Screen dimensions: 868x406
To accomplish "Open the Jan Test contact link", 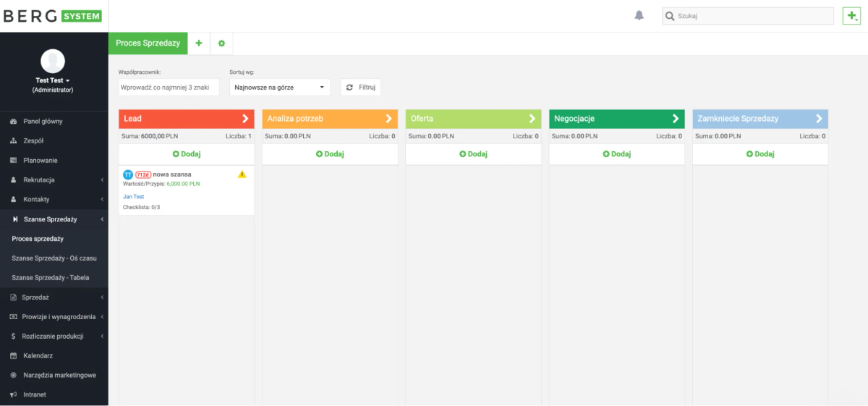I will point(133,197).
